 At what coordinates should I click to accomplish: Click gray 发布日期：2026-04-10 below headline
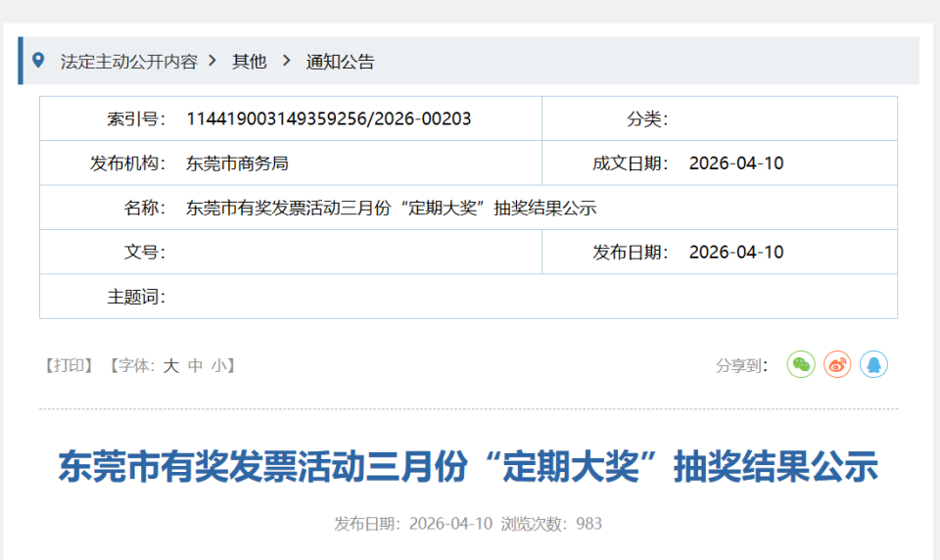(413, 524)
